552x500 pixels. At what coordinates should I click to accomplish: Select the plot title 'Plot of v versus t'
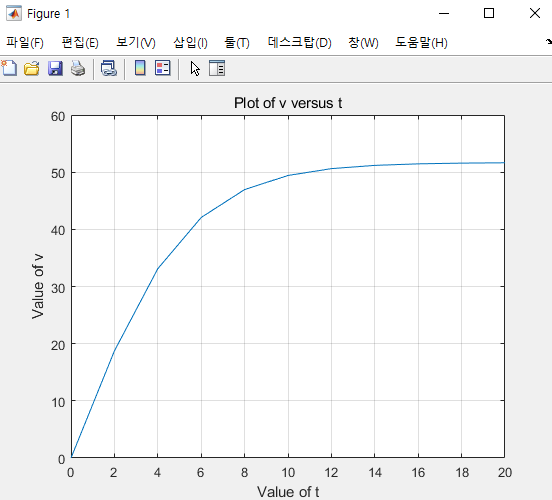288,103
